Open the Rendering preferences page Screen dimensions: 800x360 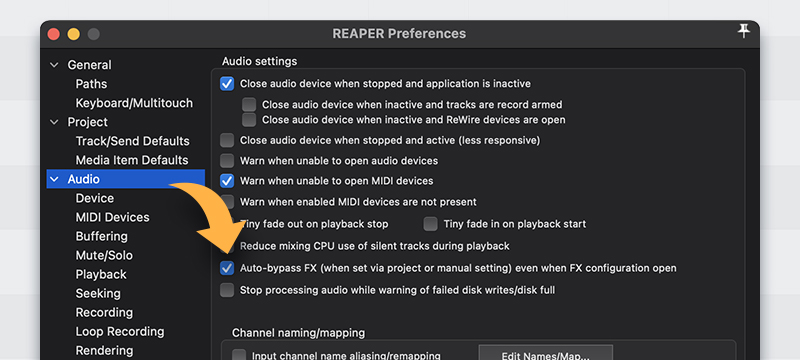(x=104, y=351)
